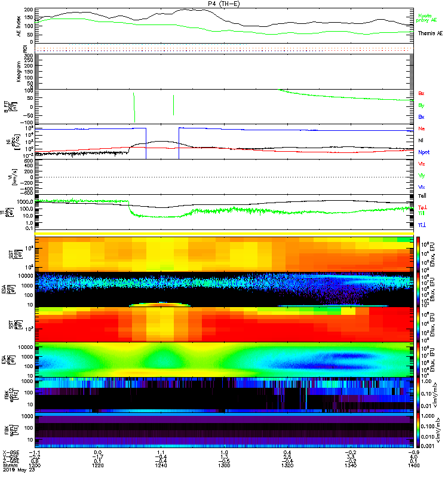Click the green Viy velocity legend label
This screenshot has height=478, width=448.
421,176
